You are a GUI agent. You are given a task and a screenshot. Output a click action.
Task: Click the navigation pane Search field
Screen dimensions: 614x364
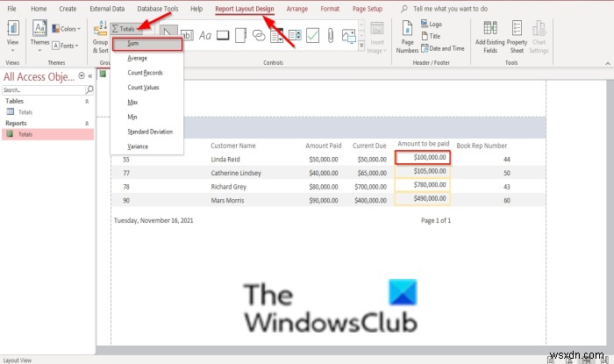(x=44, y=90)
